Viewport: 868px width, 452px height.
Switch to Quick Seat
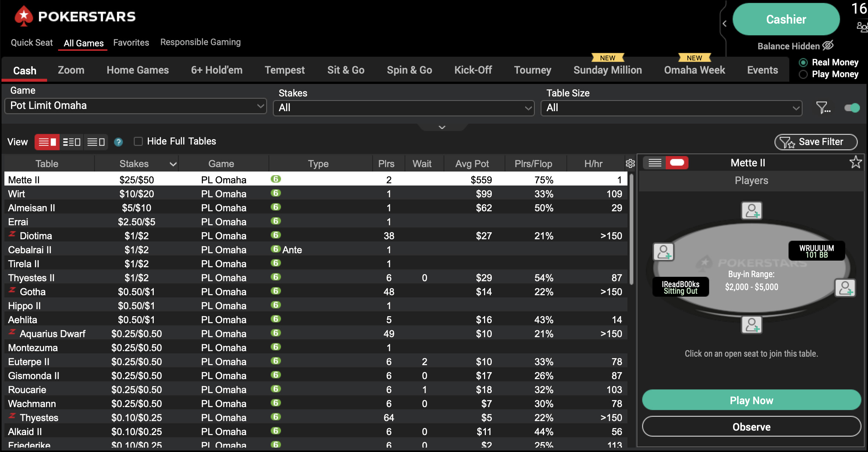click(32, 43)
